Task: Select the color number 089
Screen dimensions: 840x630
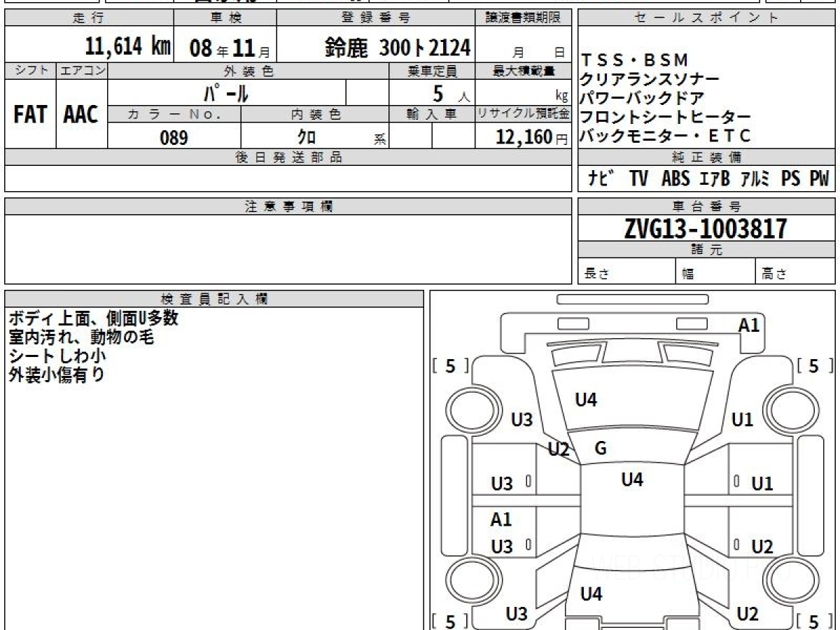Action: 174,137
